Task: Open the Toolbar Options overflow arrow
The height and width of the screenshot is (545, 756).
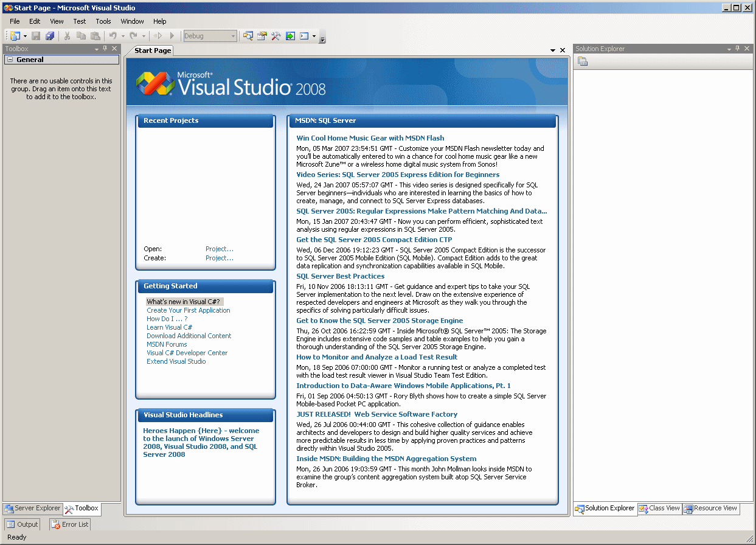Action: click(322, 38)
